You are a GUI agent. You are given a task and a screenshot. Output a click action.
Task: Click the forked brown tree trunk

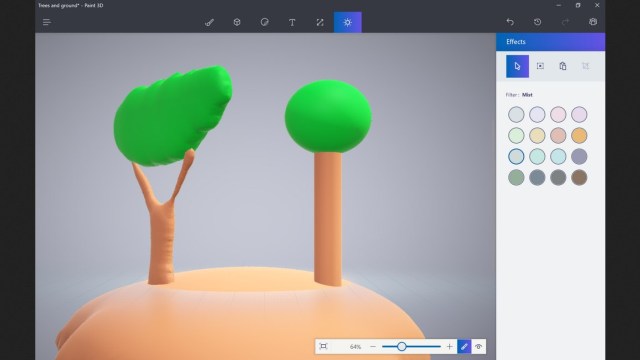[161, 241]
